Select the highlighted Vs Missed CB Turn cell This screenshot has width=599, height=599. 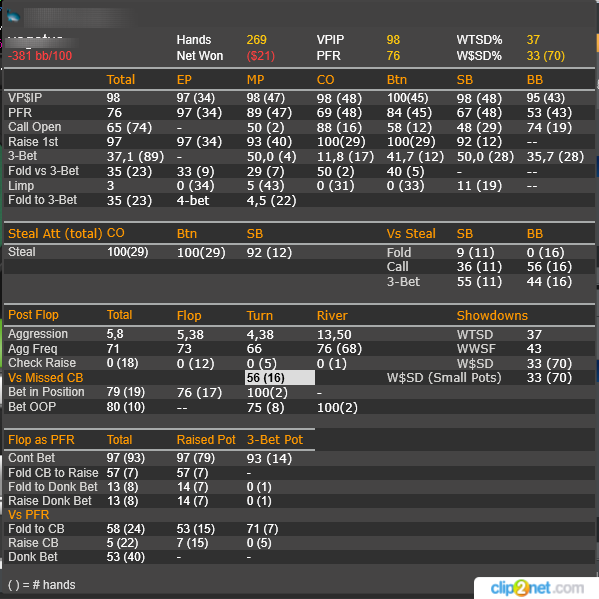coord(280,377)
